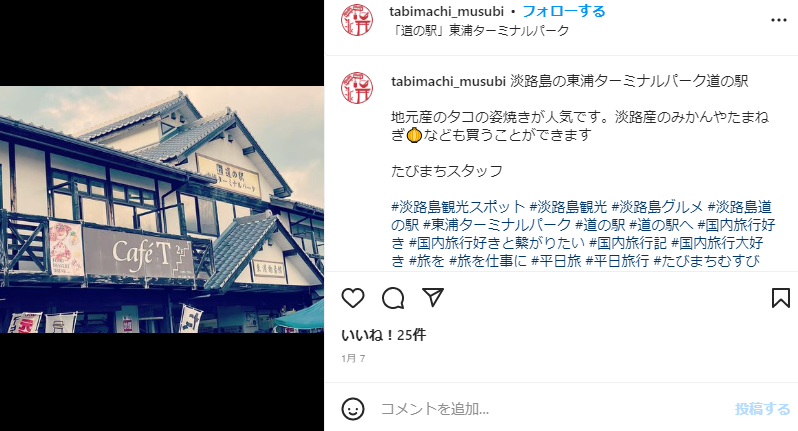Click avatar beside the caption
The width and height of the screenshot is (798, 431).
[x=357, y=88]
